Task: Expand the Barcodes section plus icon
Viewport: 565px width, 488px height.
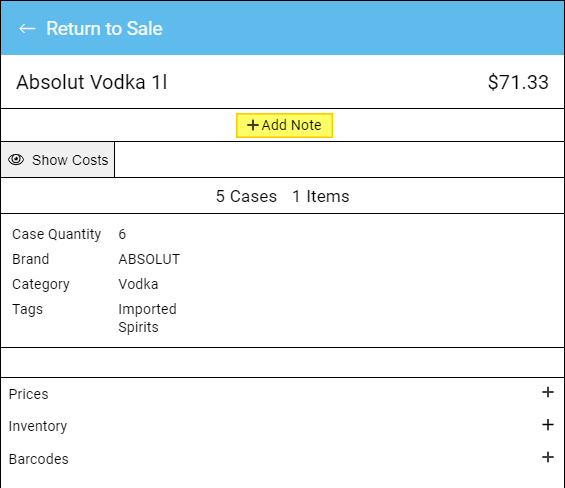Action: coord(548,457)
